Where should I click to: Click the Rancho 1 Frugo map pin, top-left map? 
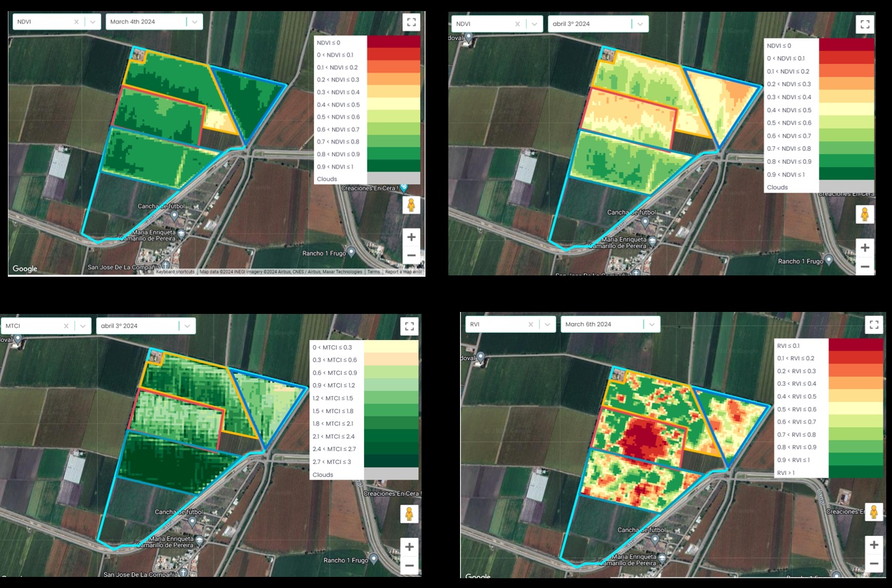tap(351, 252)
